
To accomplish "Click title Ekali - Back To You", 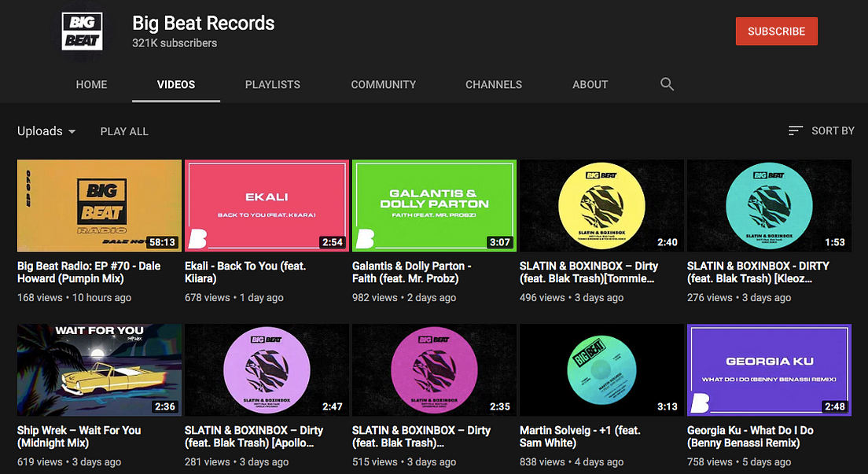I will tap(245, 272).
